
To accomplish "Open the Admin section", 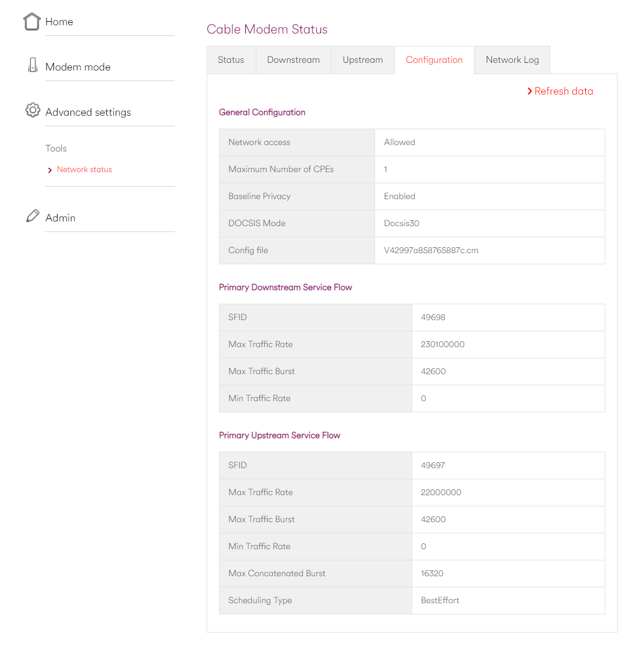I will pyautogui.click(x=60, y=218).
